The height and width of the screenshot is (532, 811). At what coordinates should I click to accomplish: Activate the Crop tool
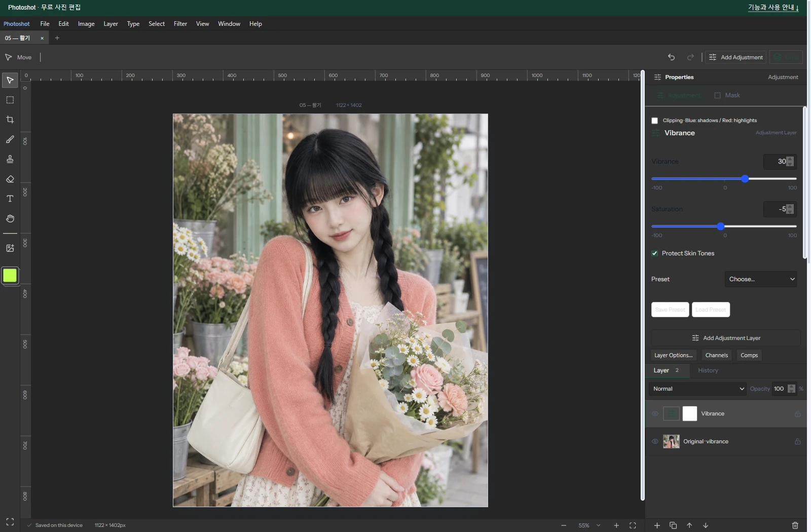click(10, 120)
